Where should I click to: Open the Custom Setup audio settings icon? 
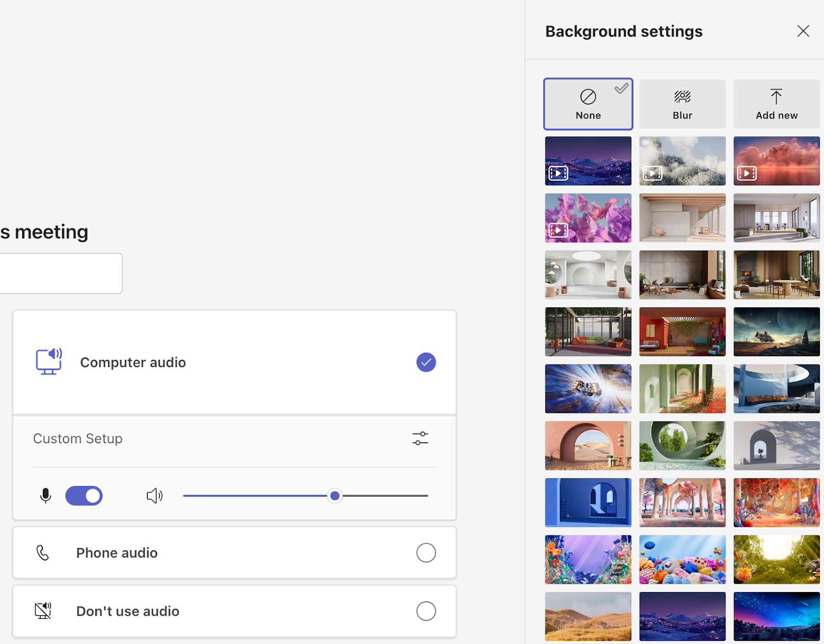[420, 438]
